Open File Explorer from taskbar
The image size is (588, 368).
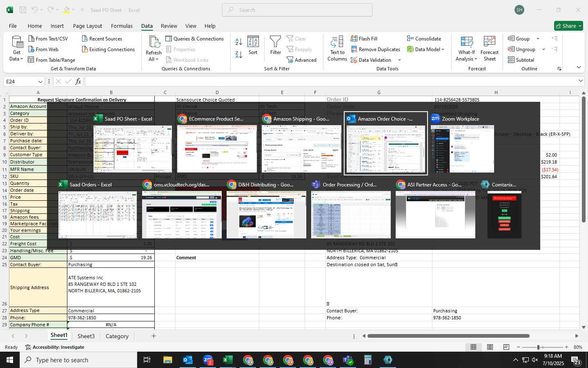coord(168,360)
